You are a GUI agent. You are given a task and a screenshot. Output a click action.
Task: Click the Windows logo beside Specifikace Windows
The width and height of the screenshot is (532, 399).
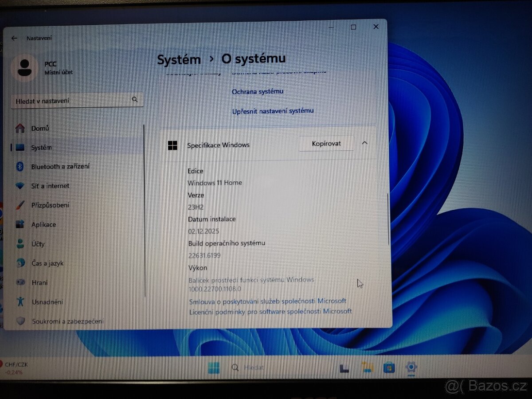coord(172,145)
